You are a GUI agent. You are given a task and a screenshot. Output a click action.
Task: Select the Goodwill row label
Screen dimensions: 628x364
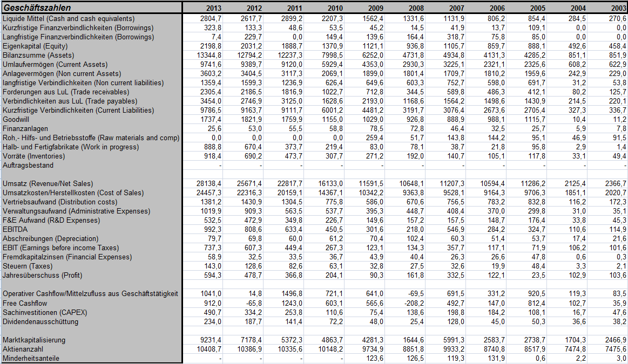[16, 120]
